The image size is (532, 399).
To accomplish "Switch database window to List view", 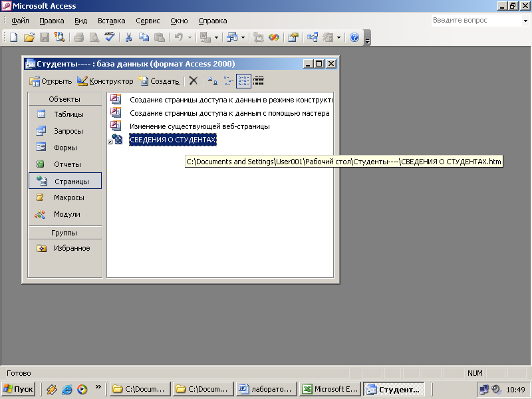I will point(243,80).
